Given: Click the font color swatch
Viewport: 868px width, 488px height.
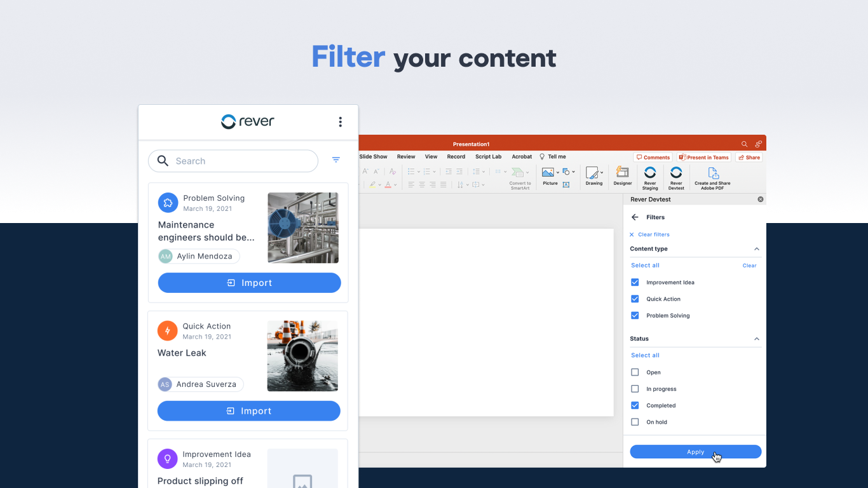Looking at the screenshot, I should point(388,185).
